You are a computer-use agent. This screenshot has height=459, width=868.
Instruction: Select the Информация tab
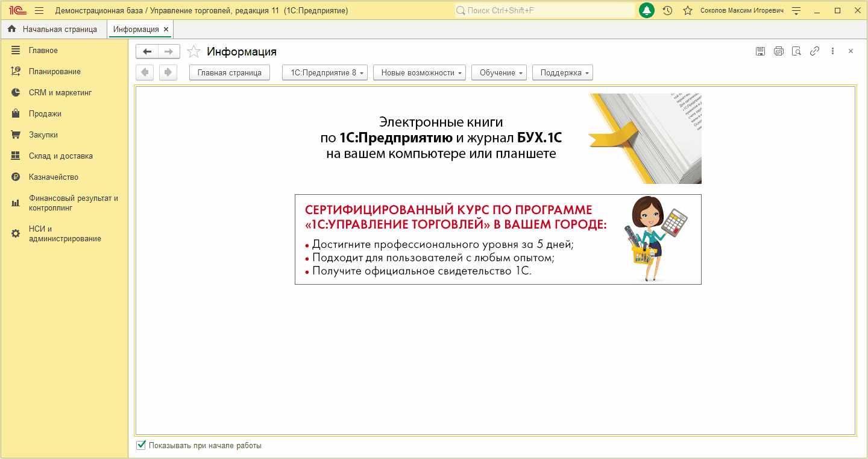pyautogui.click(x=136, y=29)
